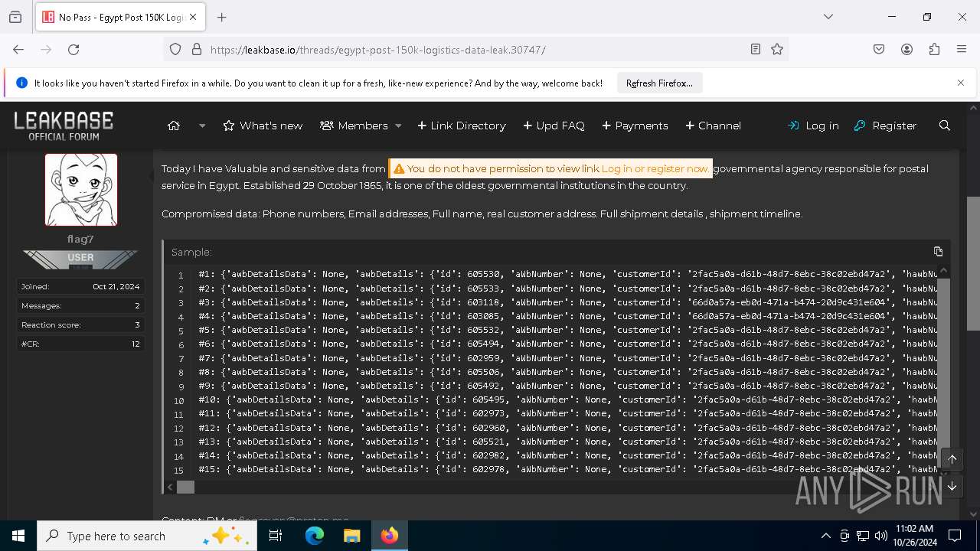List all tabs dropdown

click(828, 17)
